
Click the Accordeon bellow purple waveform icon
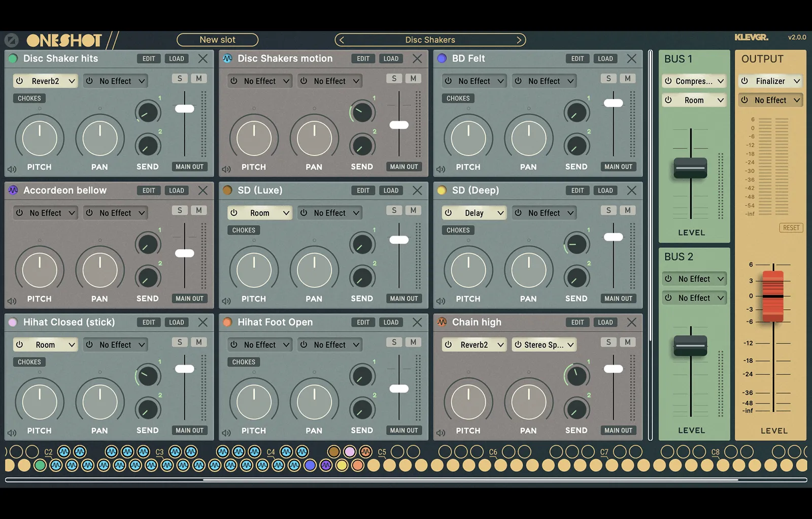pyautogui.click(x=13, y=190)
